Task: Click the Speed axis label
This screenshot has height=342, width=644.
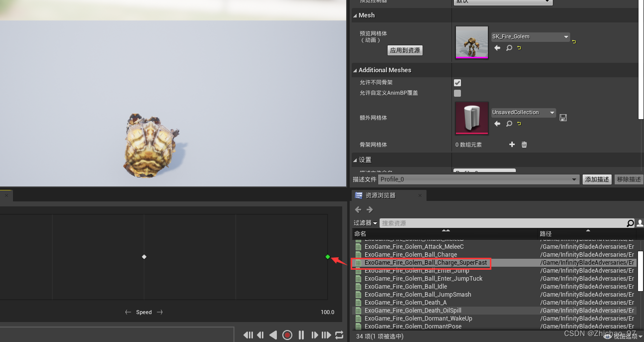Action: [144, 312]
